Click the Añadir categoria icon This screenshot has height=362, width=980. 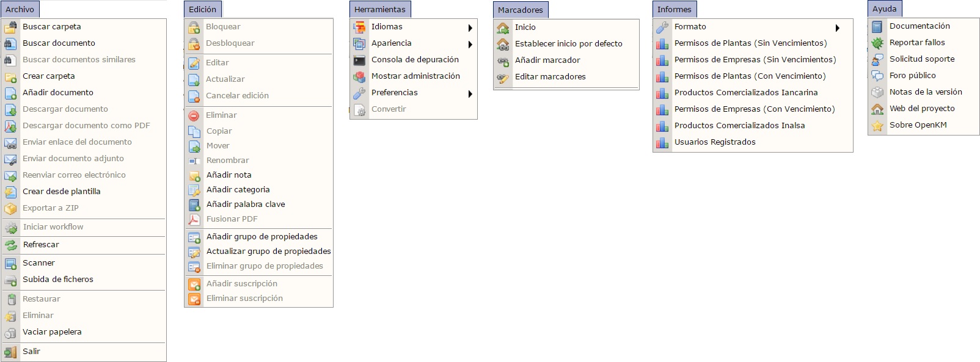[x=194, y=190]
